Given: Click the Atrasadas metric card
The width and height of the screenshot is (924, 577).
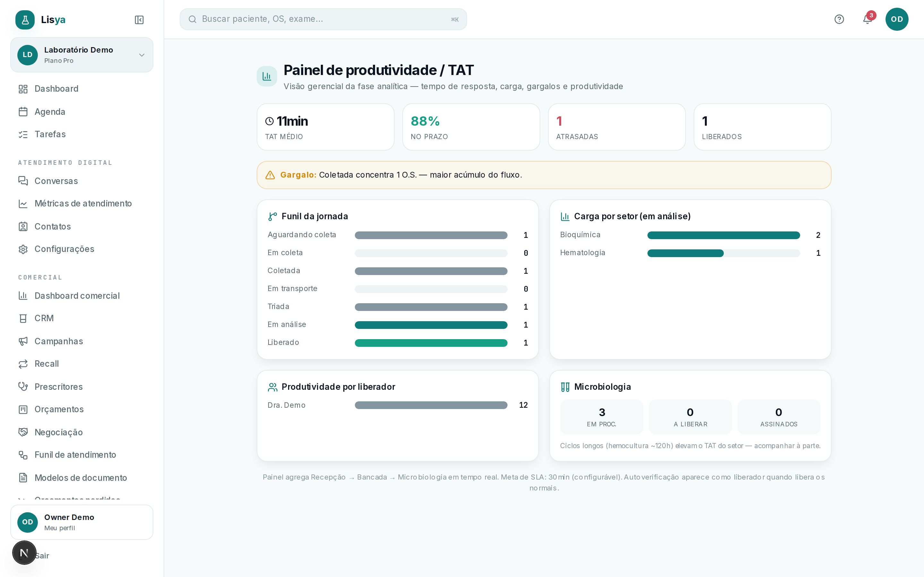Looking at the screenshot, I should tap(617, 127).
